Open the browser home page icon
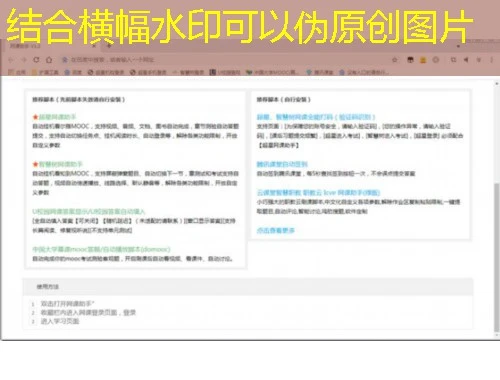 click(x=49, y=60)
